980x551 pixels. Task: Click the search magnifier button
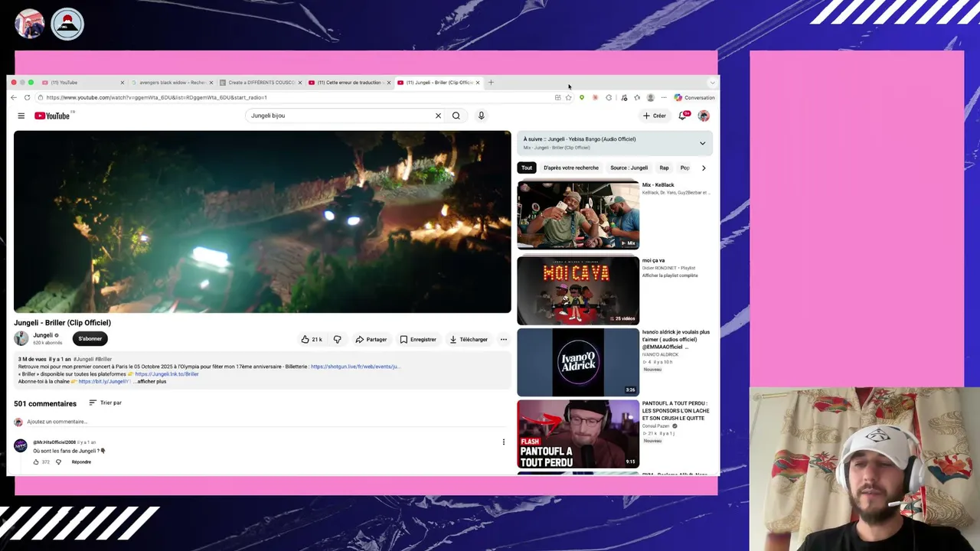click(456, 116)
